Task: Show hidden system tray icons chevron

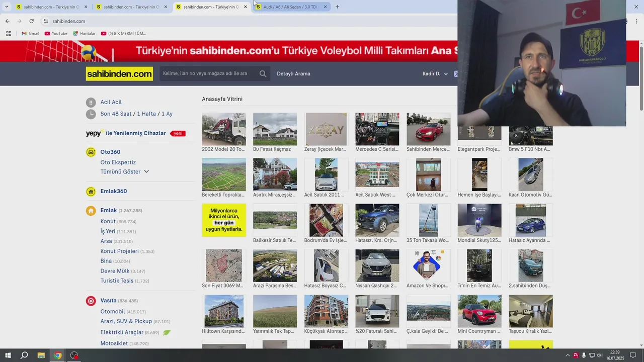Action: (x=568, y=355)
